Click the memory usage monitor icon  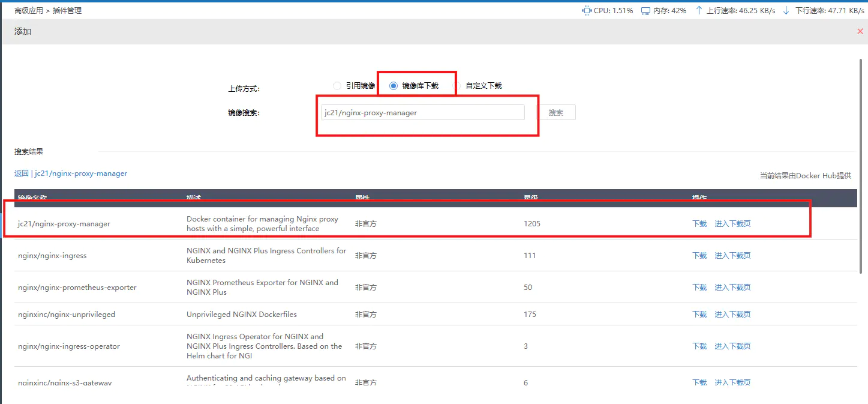coord(645,10)
